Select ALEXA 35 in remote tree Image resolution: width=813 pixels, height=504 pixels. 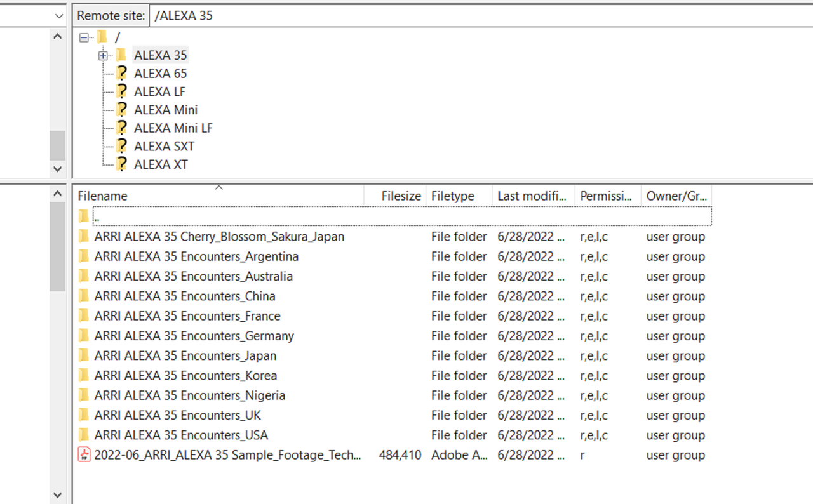[161, 55]
